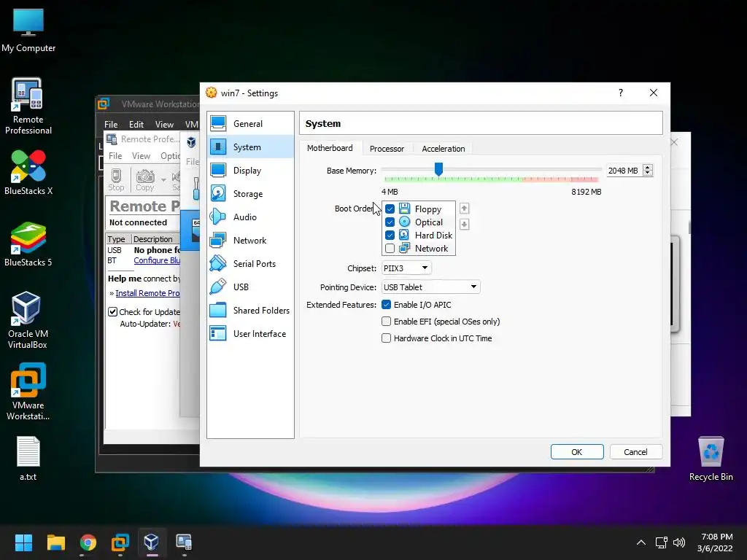Viewport: 747px width, 560px height.
Task: Click Cancel in Settings dialog
Action: pos(635,452)
